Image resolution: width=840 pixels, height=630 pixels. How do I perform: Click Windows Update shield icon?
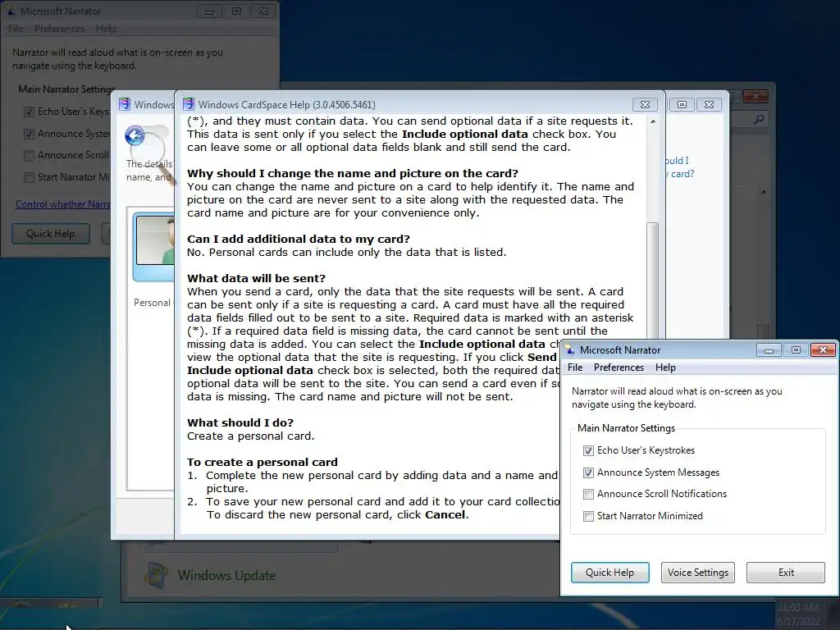point(156,576)
